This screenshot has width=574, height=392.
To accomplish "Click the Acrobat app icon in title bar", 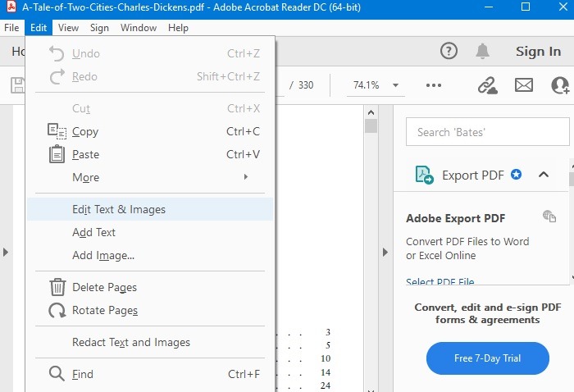I will pyautogui.click(x=11, y=7).
